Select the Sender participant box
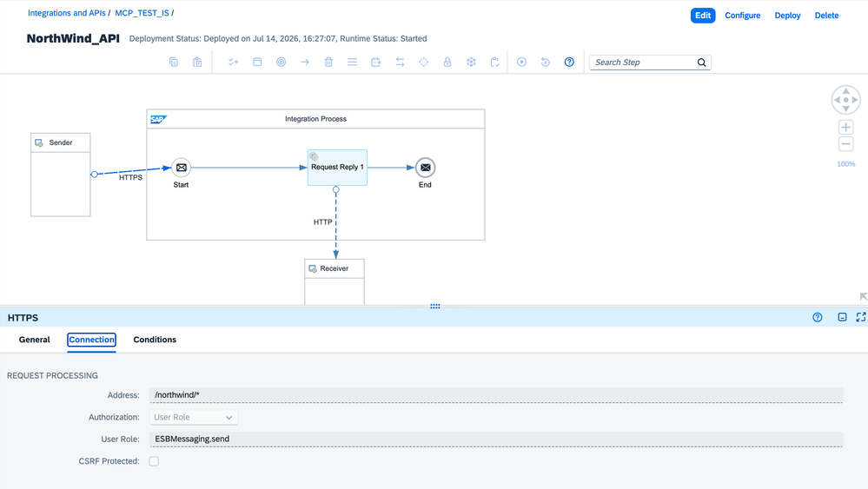This screenshot has width=868, height=489. click(60, 175)
